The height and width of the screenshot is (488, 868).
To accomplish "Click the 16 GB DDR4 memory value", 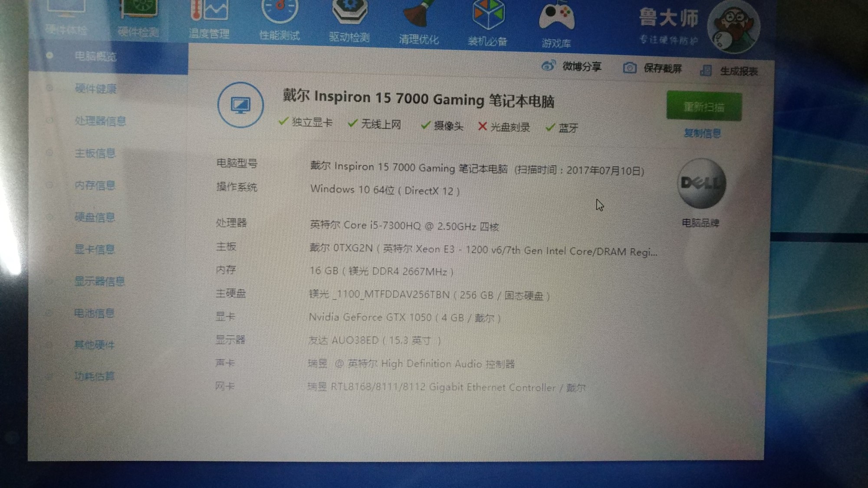I will click(381, 271).
